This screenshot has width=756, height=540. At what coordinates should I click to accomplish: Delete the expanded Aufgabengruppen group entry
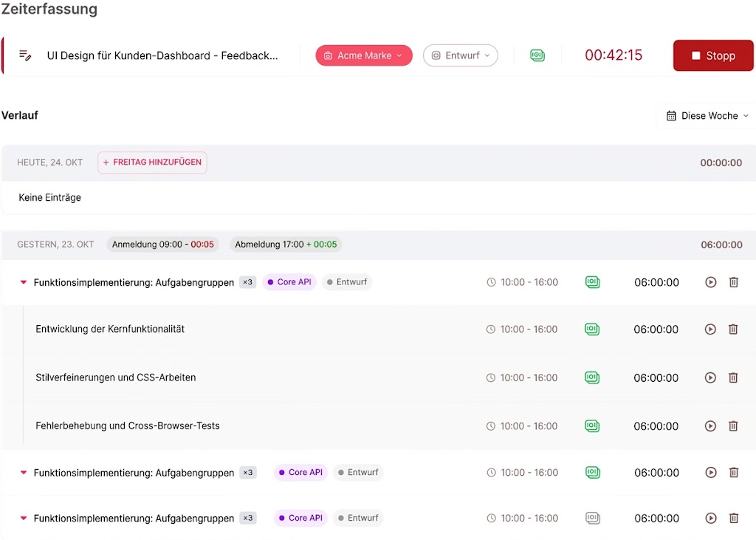[x=733, y=282]
